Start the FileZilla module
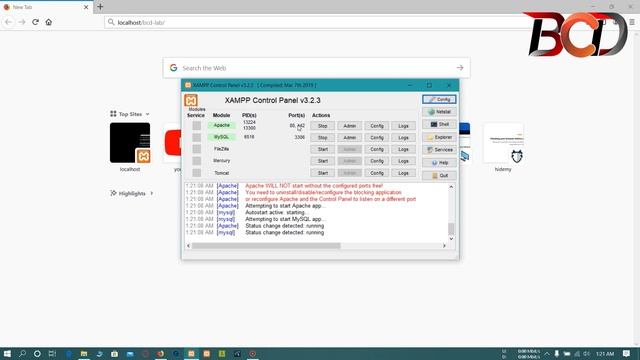Screen dimensions: 640x360 322,149
